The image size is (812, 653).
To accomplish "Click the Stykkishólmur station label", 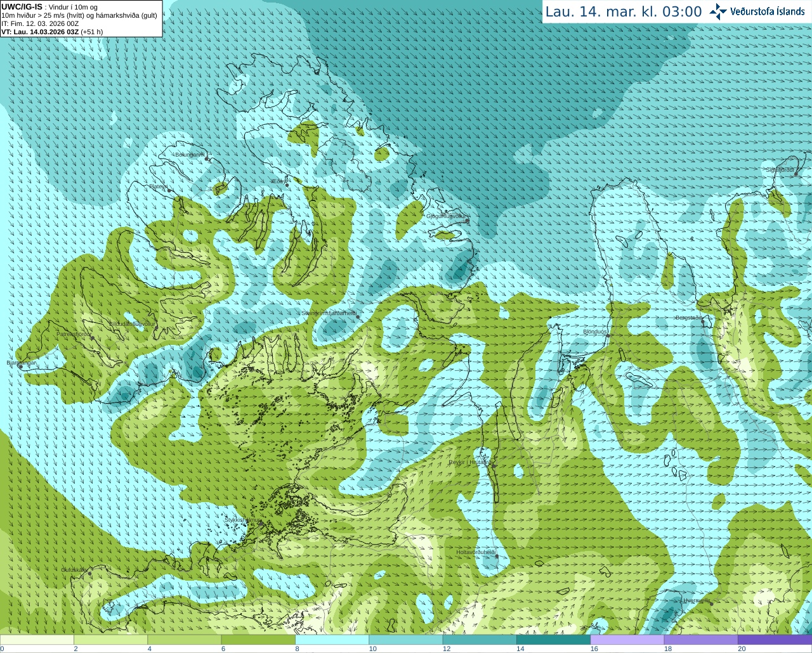I will (x=243, y=520).
